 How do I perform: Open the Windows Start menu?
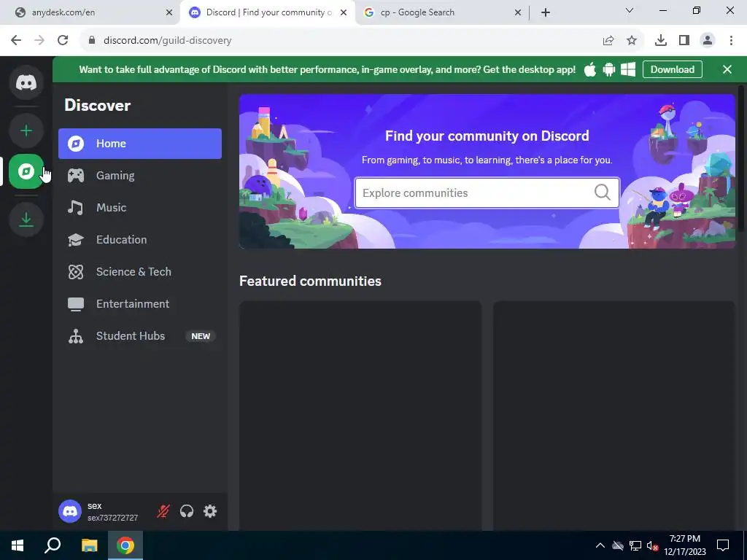18,545
